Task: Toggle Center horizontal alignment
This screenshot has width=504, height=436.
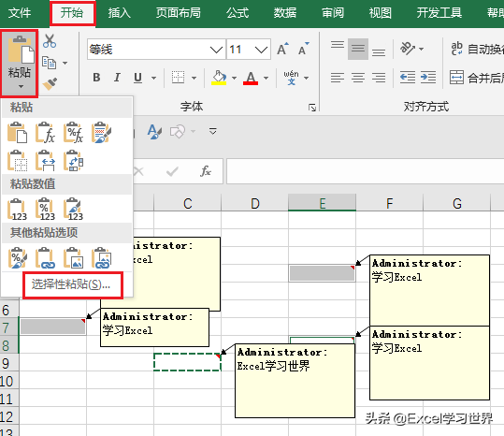Action: click(358, 78)
